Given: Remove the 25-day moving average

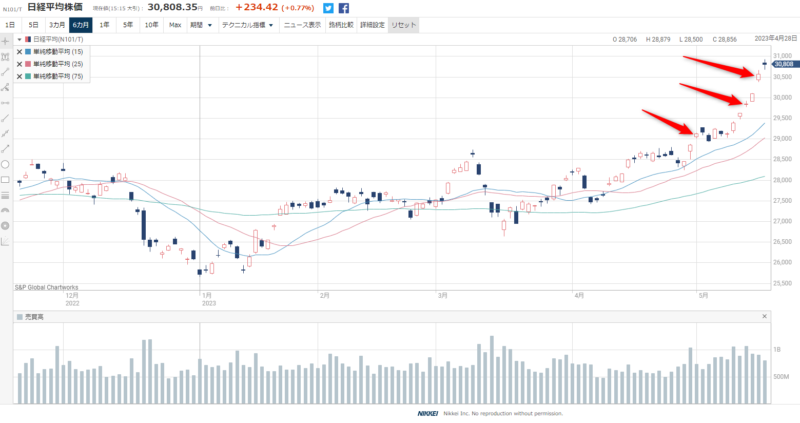Looking at the screenshot, I should click(x=19, y=64).
